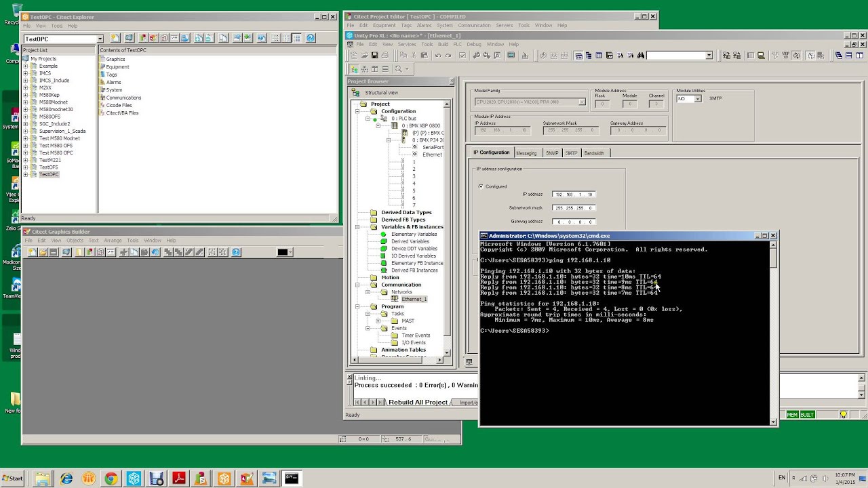Expand MAST node under Tasks
This screenshot has width=868, height=488.
[x=378, y=321]
